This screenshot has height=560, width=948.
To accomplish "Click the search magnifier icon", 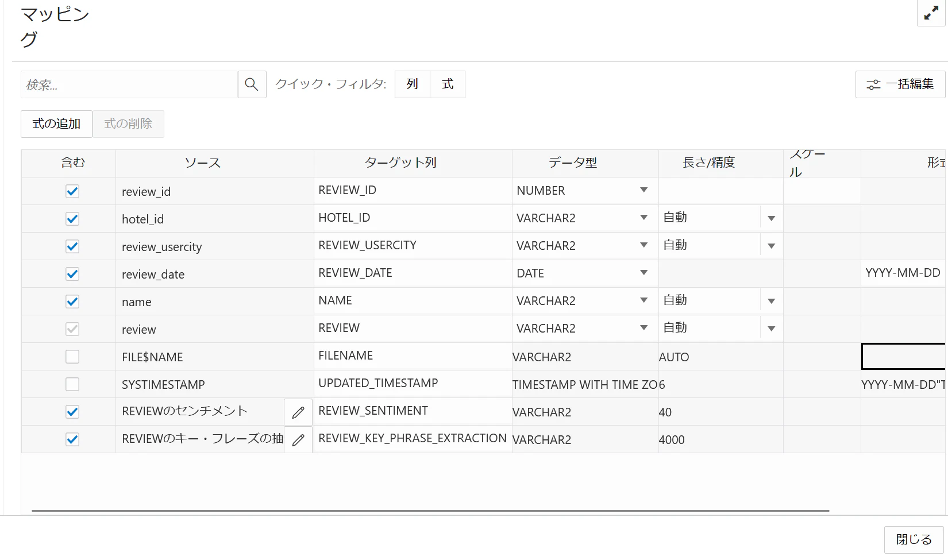I will [x=252, y=84].
